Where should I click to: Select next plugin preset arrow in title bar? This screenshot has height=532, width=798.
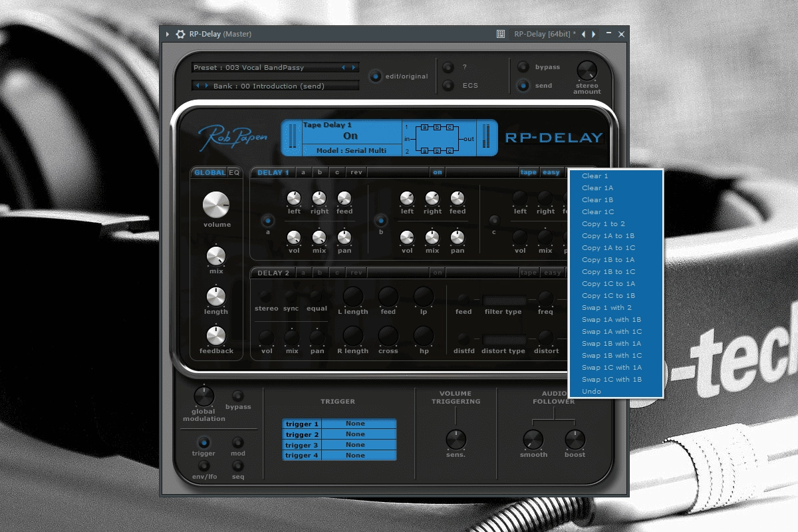[594, 34]
